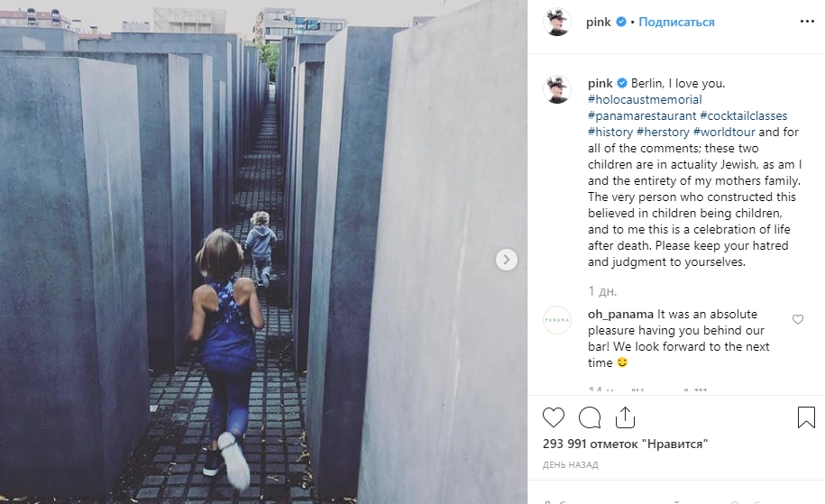Open oh_panama's profile avatar
Image resolution: width=825 pixels, height=504 pixels.
tap(557, 320)
